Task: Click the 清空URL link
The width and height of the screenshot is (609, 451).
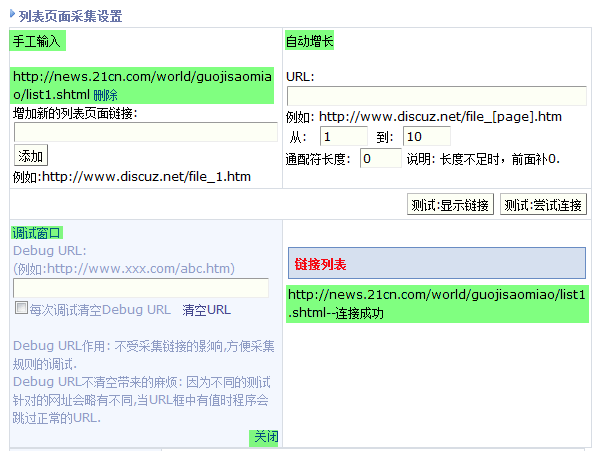Action: (206, 310)
